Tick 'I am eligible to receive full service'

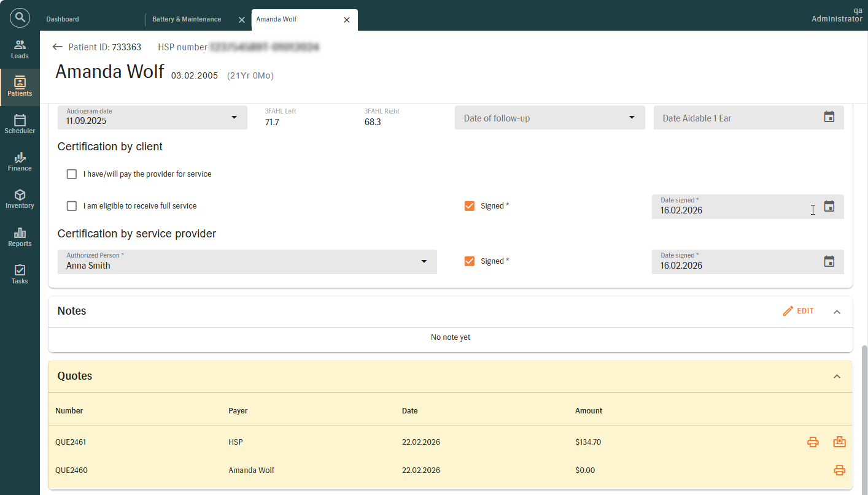coord(72,206)
